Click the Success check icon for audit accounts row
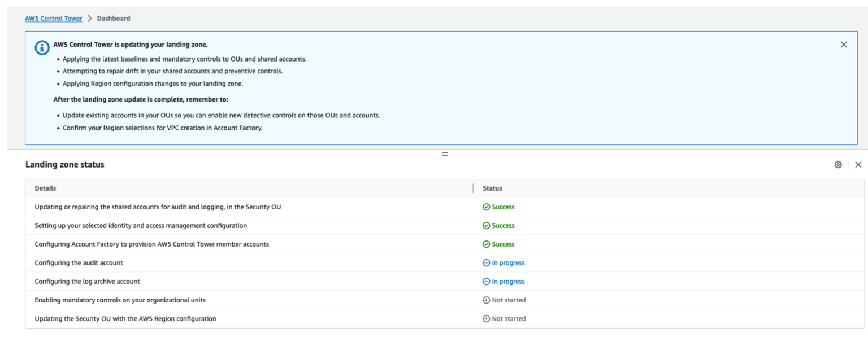The image size is (868, 338). 485,207
